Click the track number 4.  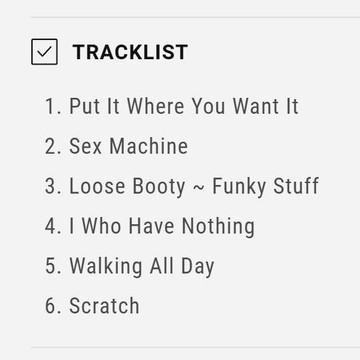point(53,226)
